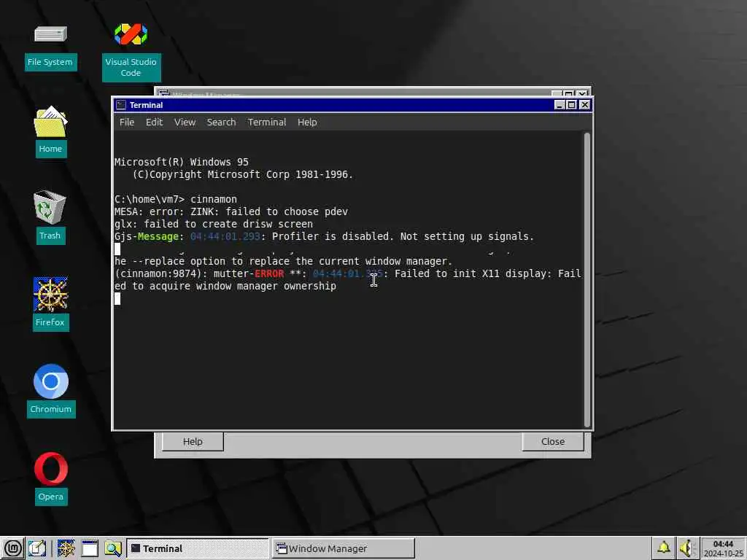Open terminal launcher in the taskbar

coord(90,548)
